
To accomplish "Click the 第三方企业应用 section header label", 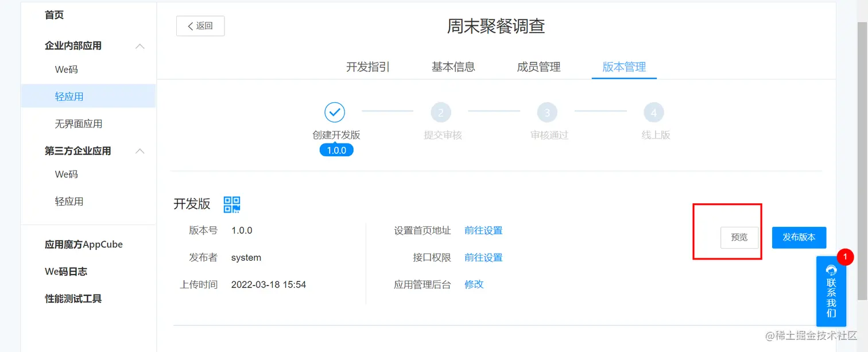I will (78, 150).
